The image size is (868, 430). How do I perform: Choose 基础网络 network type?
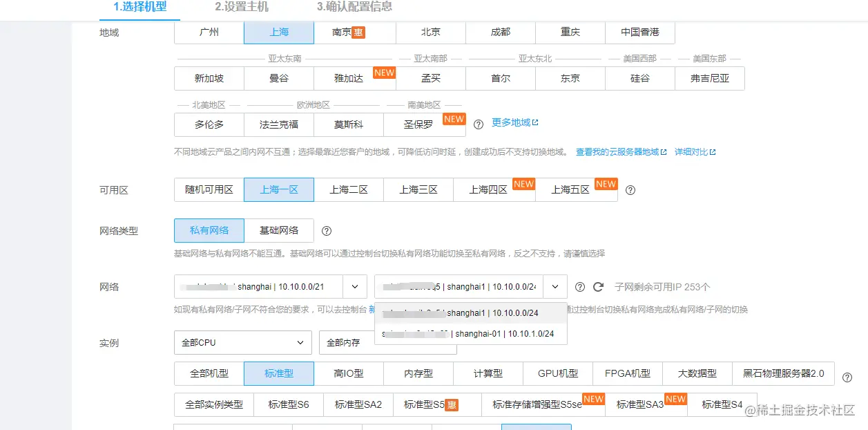pos(279,230)
